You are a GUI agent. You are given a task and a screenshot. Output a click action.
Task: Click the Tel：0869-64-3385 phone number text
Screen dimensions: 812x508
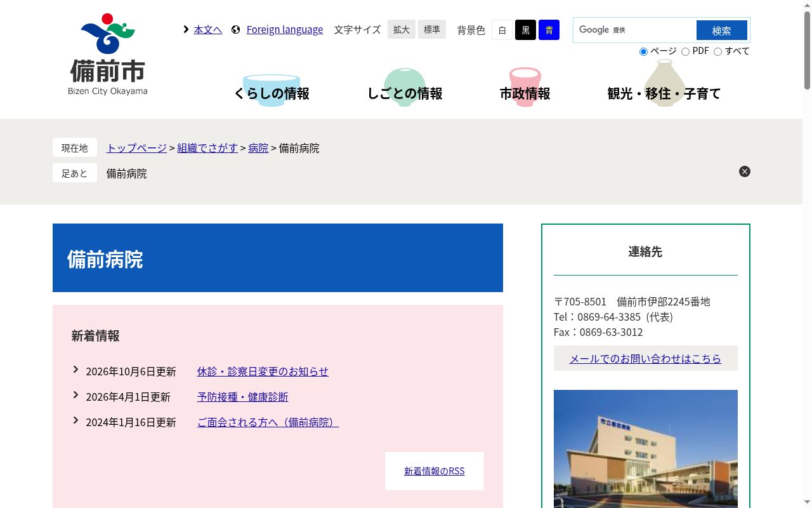click(x=613, y=317)
